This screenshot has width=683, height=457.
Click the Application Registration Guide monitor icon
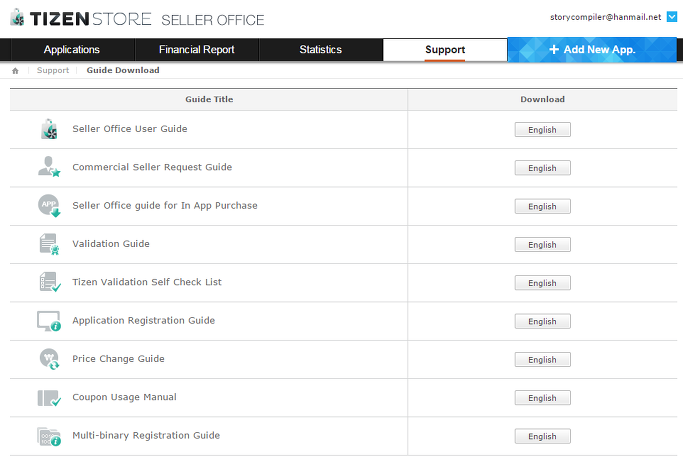click(49, 321)
